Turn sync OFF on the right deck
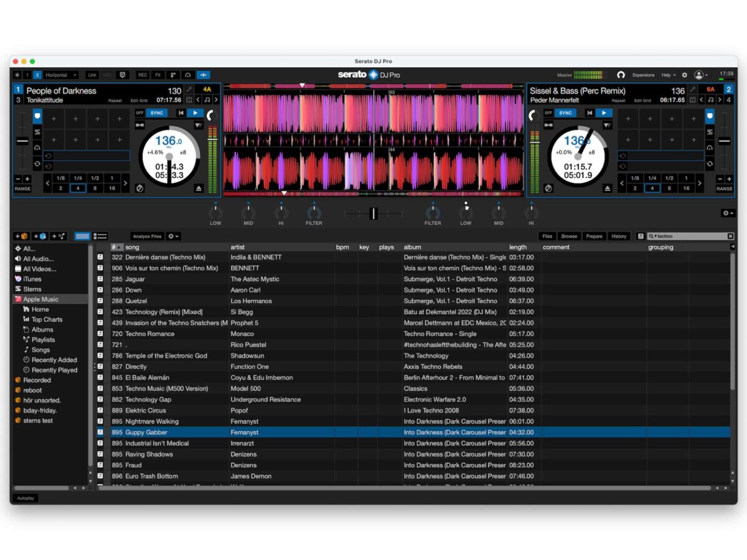Screen dimensions: 747x560 pos(548,113)
